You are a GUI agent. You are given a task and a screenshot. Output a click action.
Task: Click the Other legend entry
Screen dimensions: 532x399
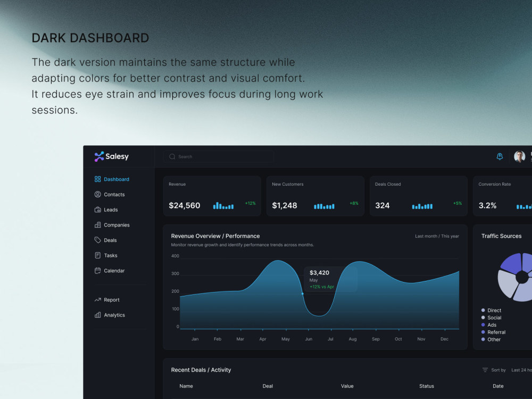pyautogui.click(x=491, y=339)
